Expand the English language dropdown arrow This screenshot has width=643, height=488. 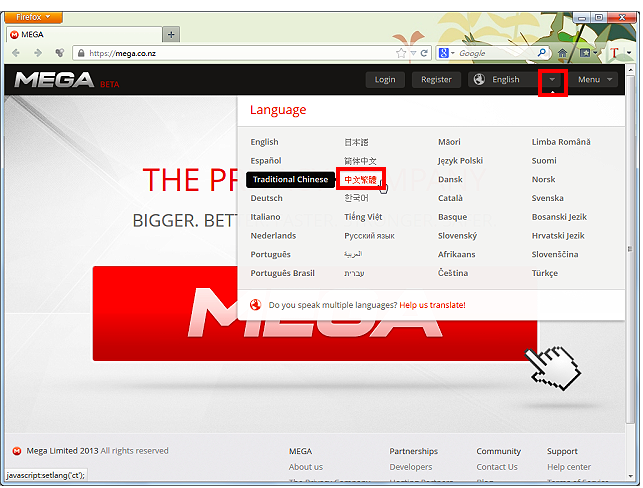[552, 80]
